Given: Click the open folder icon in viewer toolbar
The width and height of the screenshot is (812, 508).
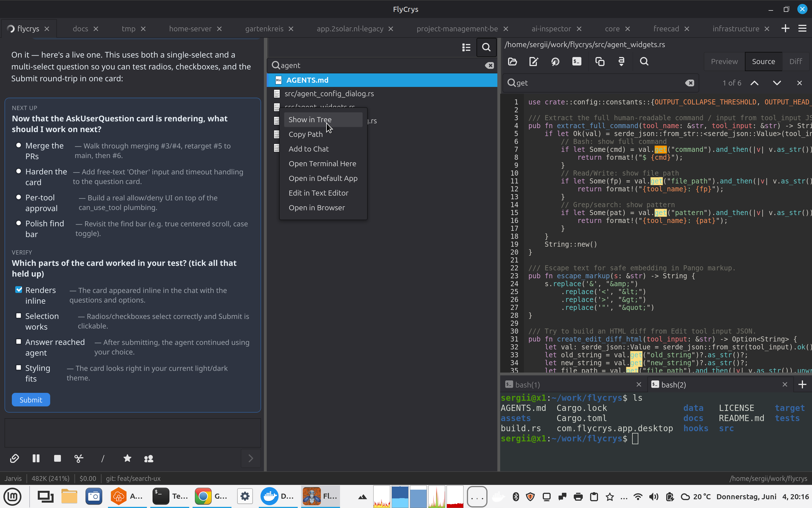Looking at the screenshot, I should (512, 62).
